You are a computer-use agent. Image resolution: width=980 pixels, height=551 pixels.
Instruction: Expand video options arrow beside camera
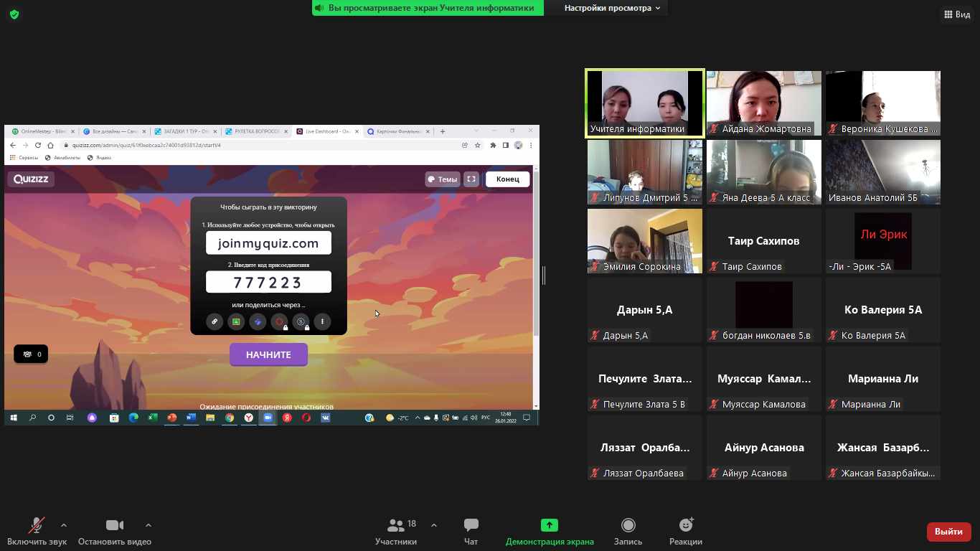[149, 525]
